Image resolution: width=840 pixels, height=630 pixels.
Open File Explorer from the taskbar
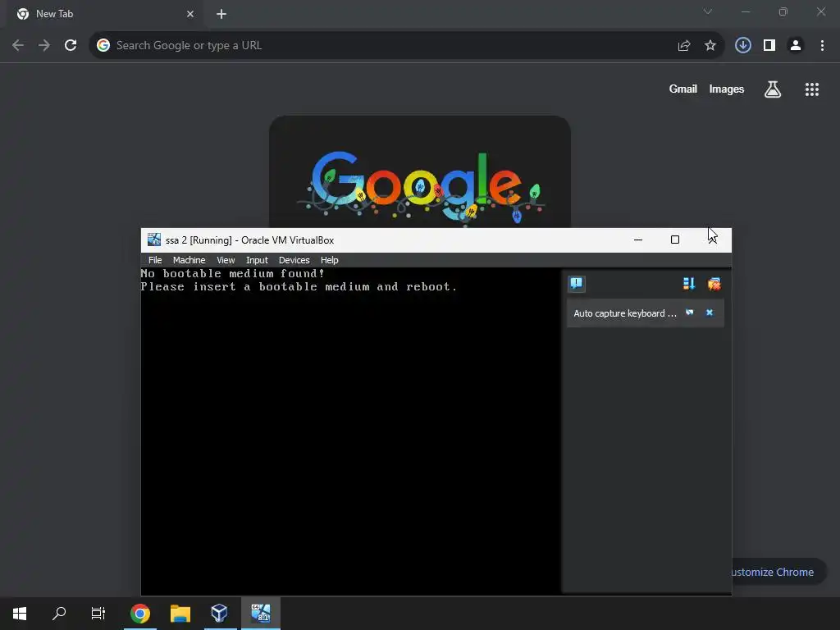click(x=180, y=614)
